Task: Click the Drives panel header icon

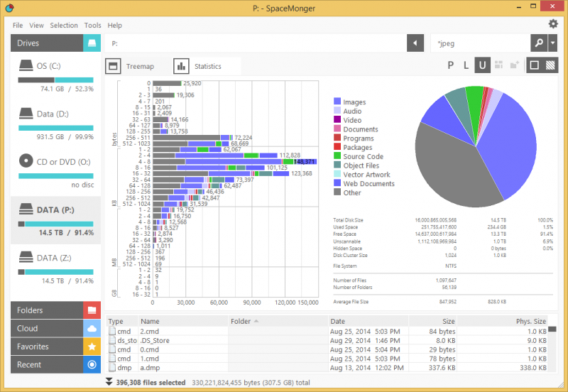Action: (x=92, y=43)
